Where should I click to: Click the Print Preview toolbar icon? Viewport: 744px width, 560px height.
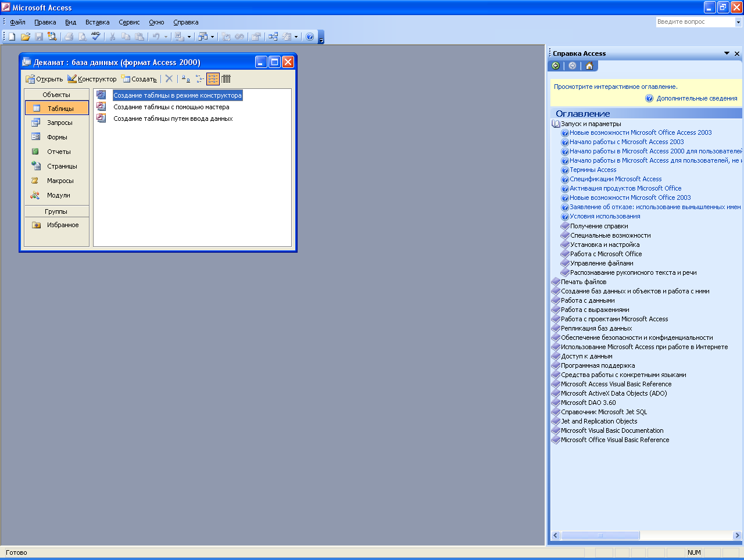point(83,37)
